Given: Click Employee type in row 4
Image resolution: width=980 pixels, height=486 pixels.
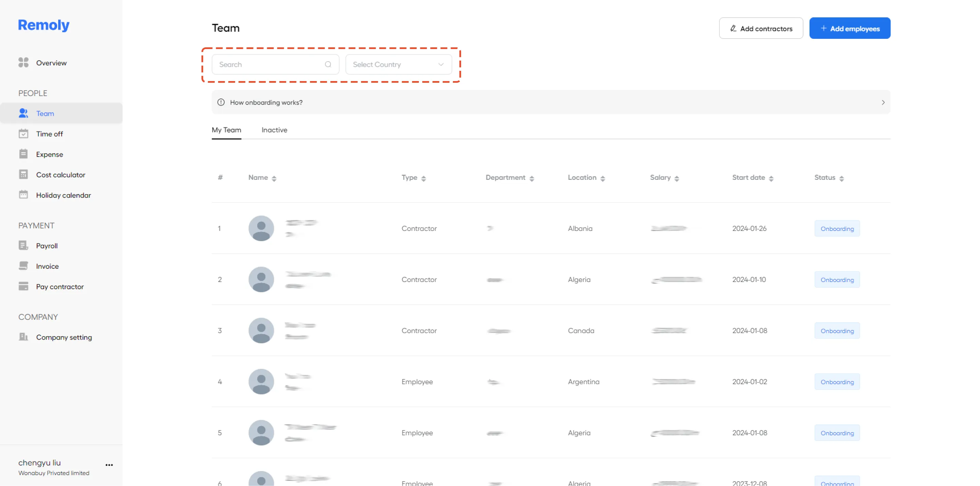Looking at the screenshot, I should (417, 382).
